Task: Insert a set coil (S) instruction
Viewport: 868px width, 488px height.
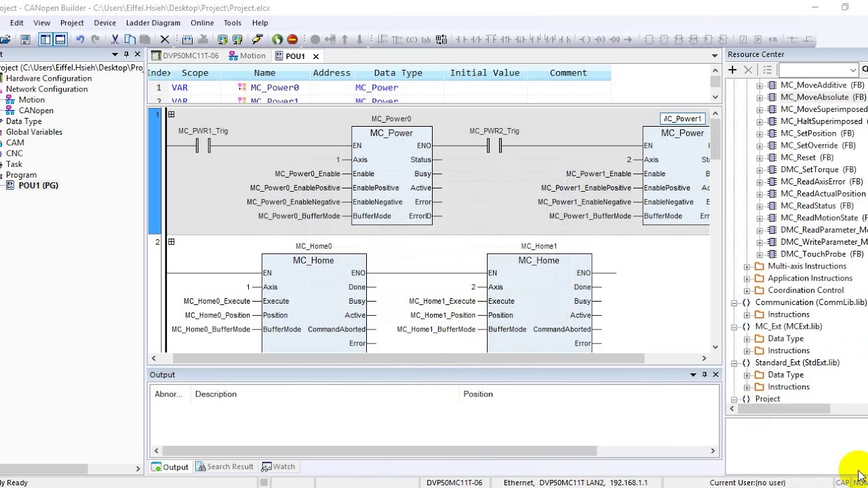Action: pos(600,39)
